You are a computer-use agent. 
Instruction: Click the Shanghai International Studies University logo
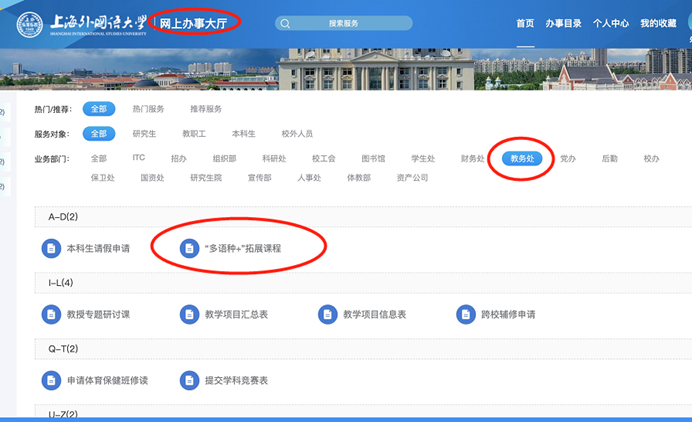pos(82,24)
